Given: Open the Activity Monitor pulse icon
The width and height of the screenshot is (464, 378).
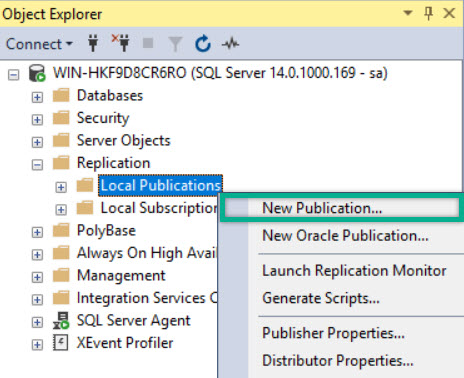Looking at the screenshot, I should point(230,43).
